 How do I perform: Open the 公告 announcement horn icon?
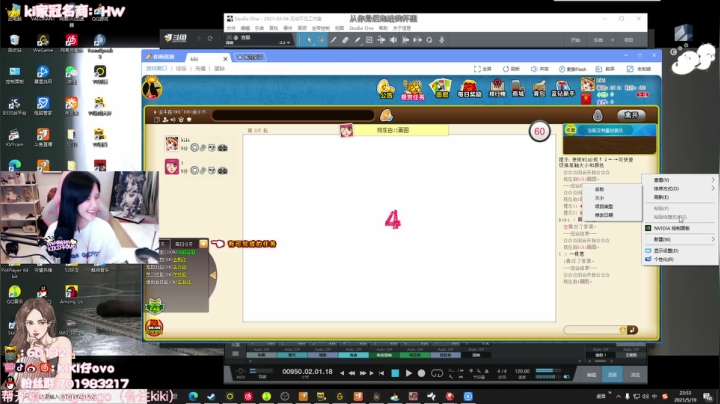[386, 89]
